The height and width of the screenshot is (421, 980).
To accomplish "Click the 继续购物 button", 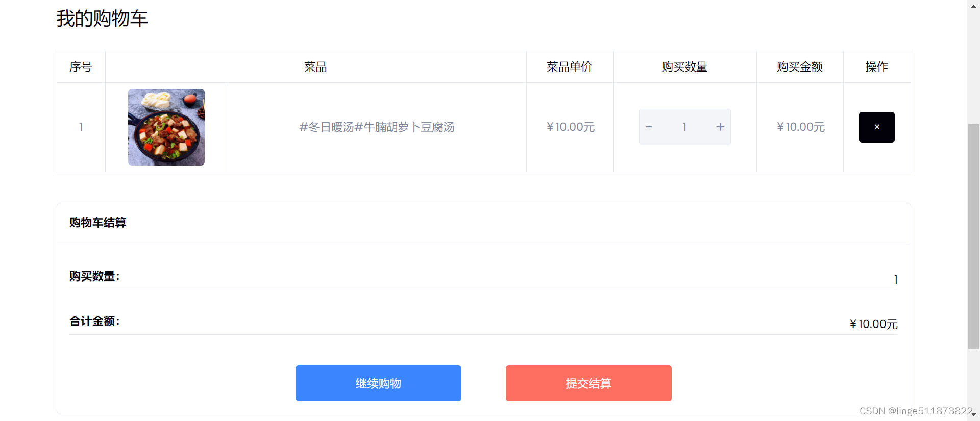I will (378, 383).
